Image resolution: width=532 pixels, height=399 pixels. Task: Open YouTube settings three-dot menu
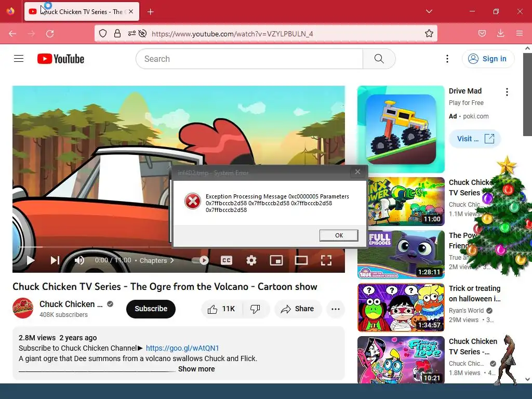pos(447,59)
